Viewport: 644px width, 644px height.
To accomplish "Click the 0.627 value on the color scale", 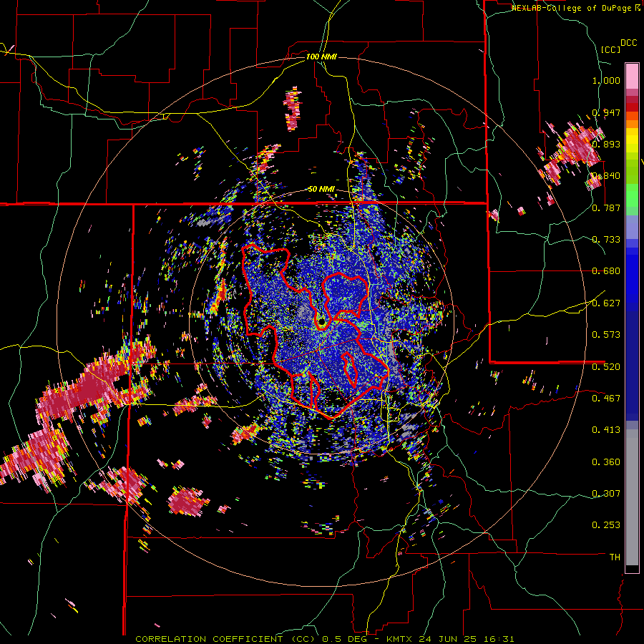I will point(606,303).
